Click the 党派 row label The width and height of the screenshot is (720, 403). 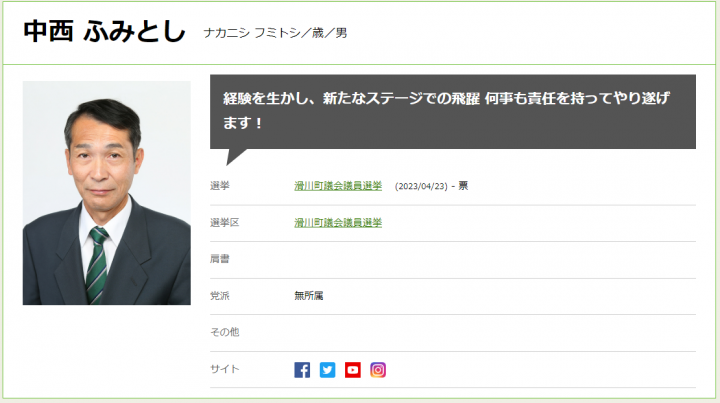(x=219, y=296)
